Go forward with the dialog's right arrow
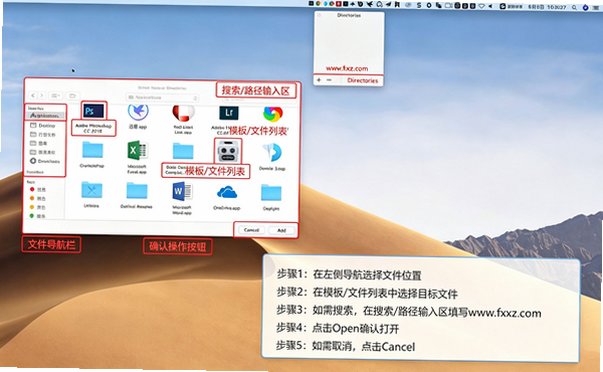Screen dimensions: 603x372 pyautogui.click(x=42, y=95)
